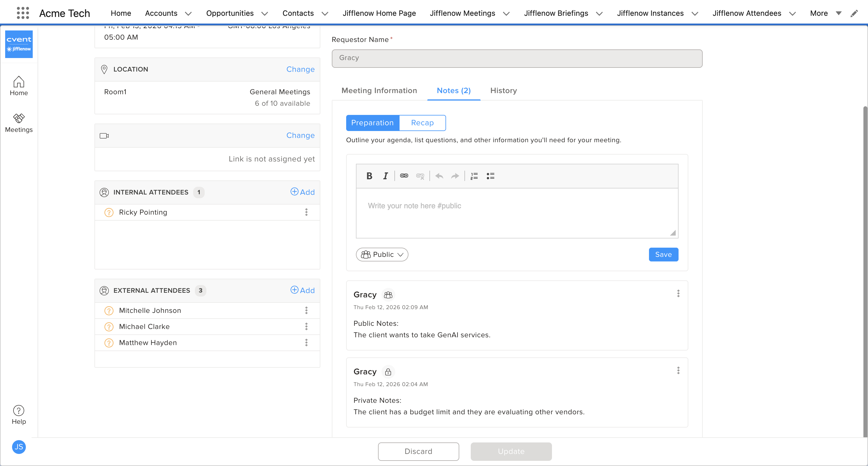Open options menu for Ricky Pointing

[x=306, y=212]
